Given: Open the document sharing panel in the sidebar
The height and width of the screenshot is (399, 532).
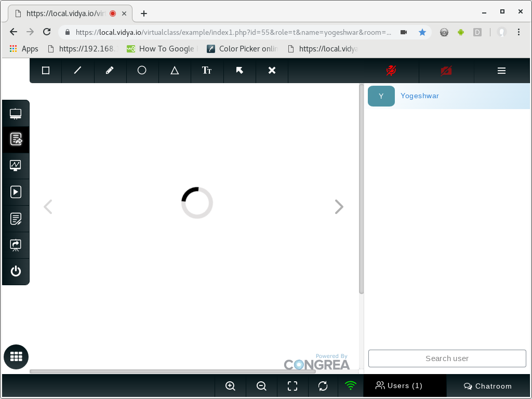Looking at the screenshot, I should click(16, 139).
